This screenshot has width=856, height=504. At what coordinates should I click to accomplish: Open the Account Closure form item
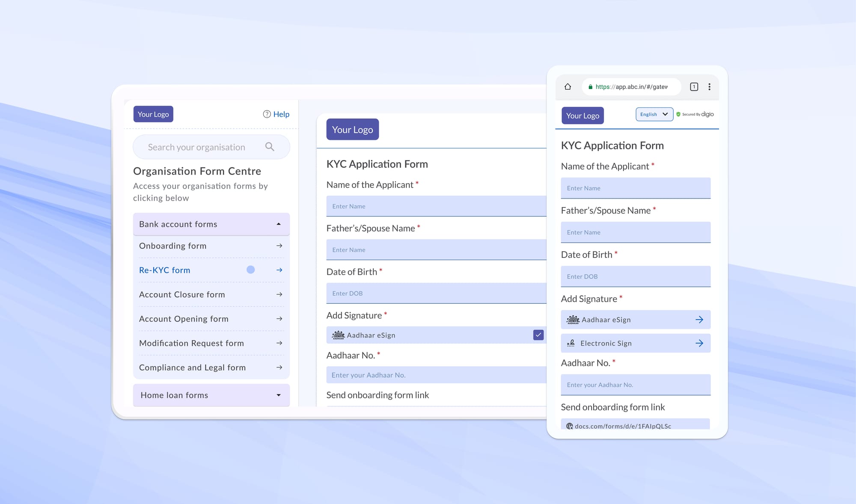tap(182, 294)
